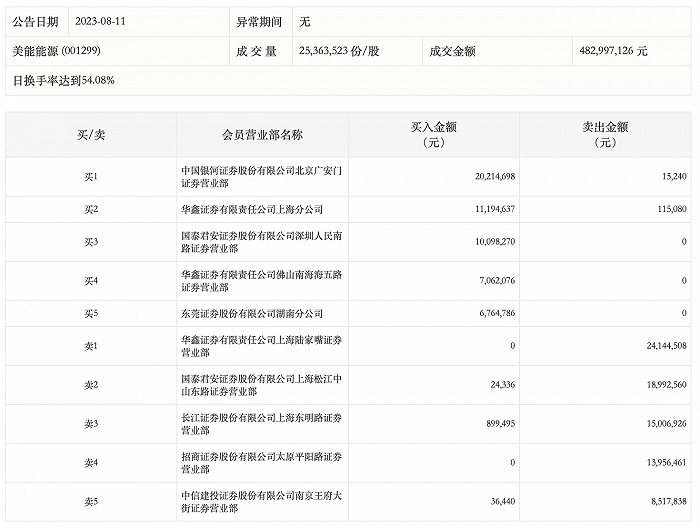Viewport: 700px width, 528px height.
Task: Click the 成交金额 label
Action: pos(453,51)
